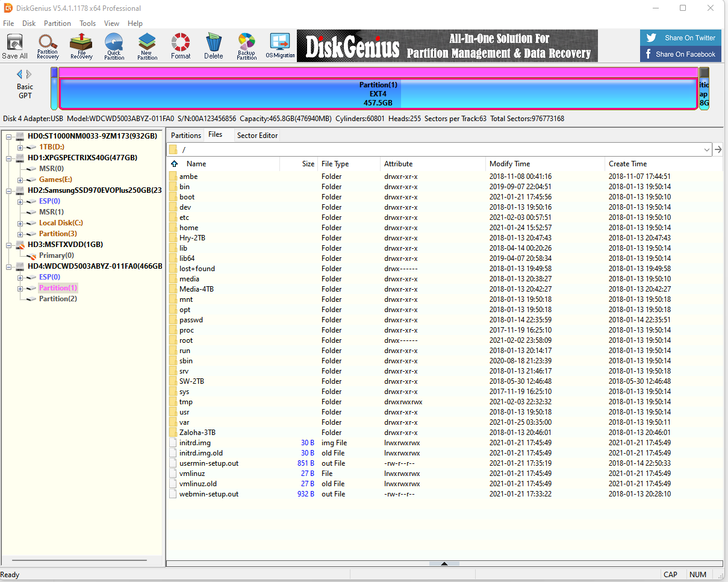Click Share On Twitter button

click(x=680, y=38)
